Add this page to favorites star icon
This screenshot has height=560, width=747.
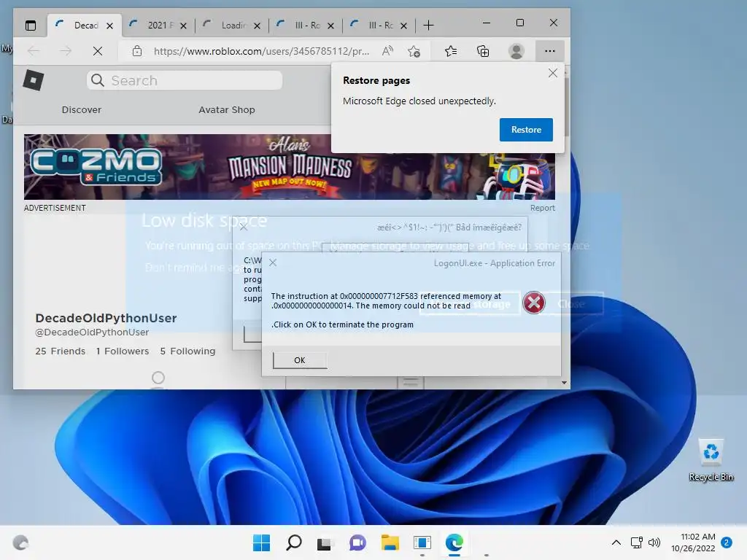(414, 51)
